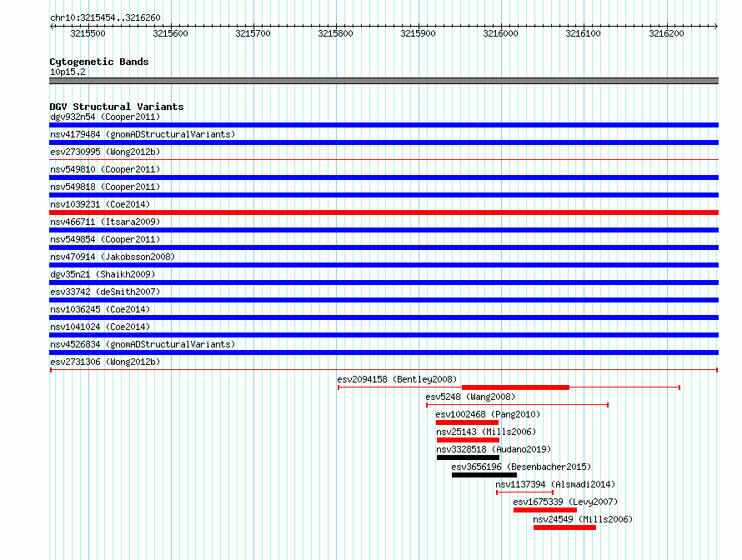Select the thin red line under esv5248

[517, 405]
